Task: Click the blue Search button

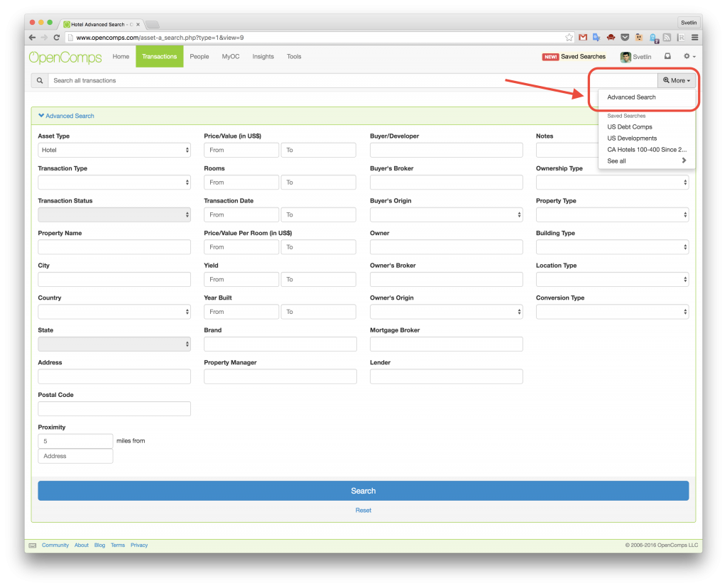Action: tap(363, 491)
